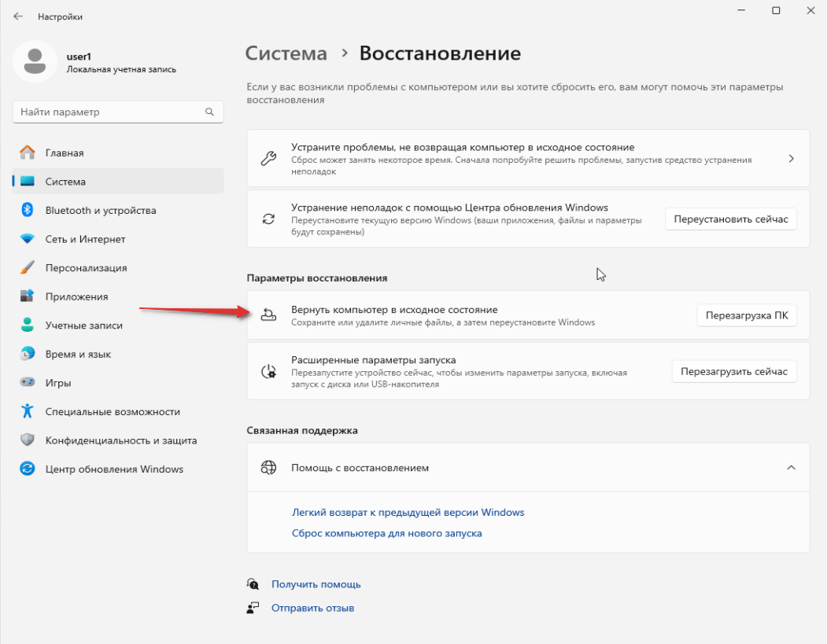Minimize the Settings window
Viewport: 827px width, 644px height.
741,10
